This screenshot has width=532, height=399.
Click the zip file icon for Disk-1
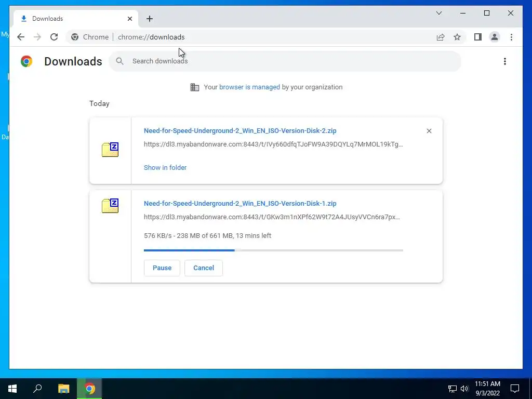[x=110, y=206]
